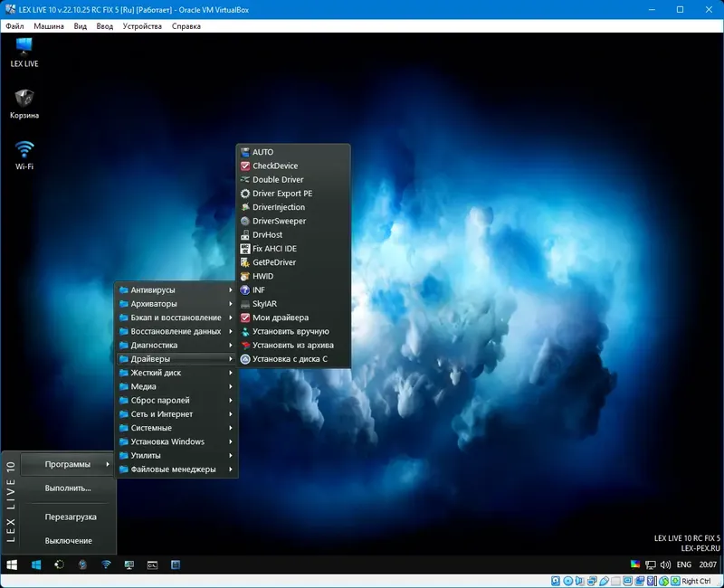Click the Right Ctrl host key indicator
The height and width of the screenshot is (588, 724).
pos(696,581)
